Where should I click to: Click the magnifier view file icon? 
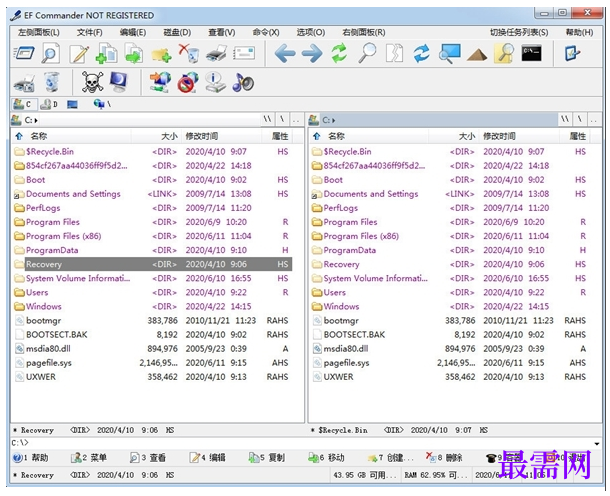tap(51, 53)
